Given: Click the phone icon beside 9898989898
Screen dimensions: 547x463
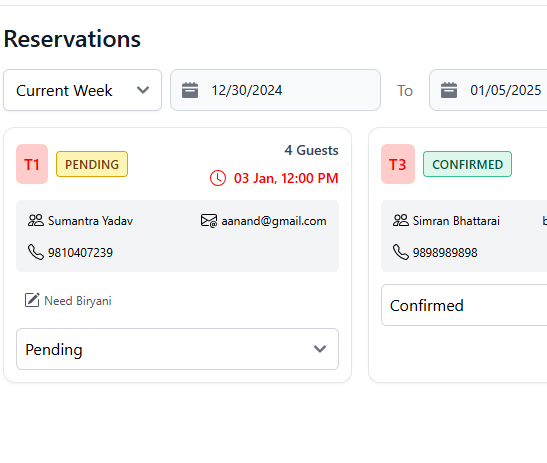Looking at the screenshot, I should [400, 252].
